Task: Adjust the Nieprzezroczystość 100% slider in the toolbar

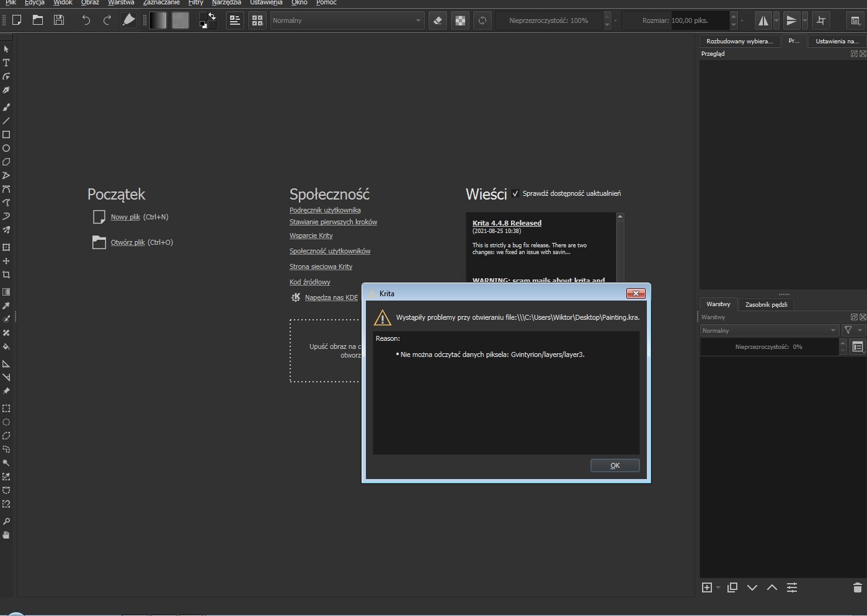Action: tap(548, 20)
